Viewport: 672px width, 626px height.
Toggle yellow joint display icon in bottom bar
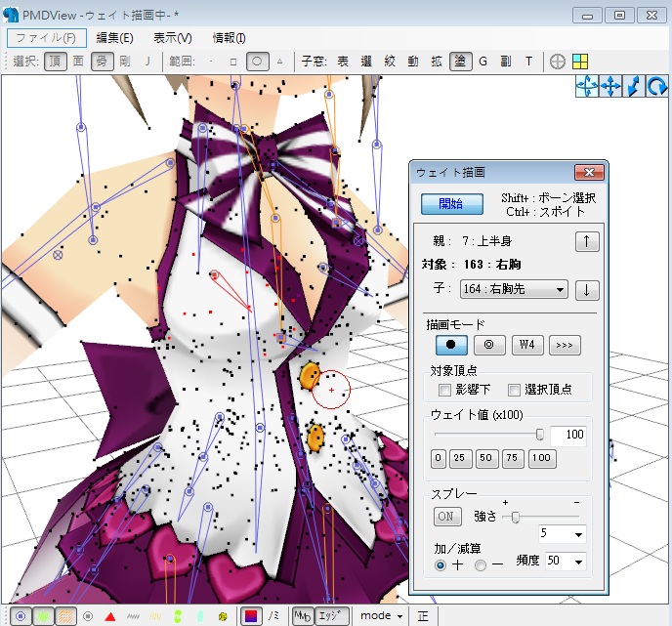(223, 616)
